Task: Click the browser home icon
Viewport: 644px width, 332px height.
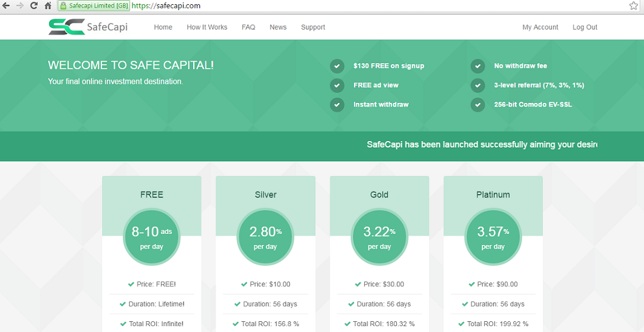Action: coord(48,6)
